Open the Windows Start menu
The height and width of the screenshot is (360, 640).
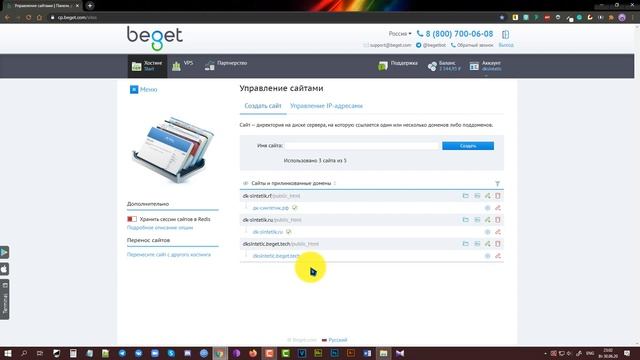7,353
